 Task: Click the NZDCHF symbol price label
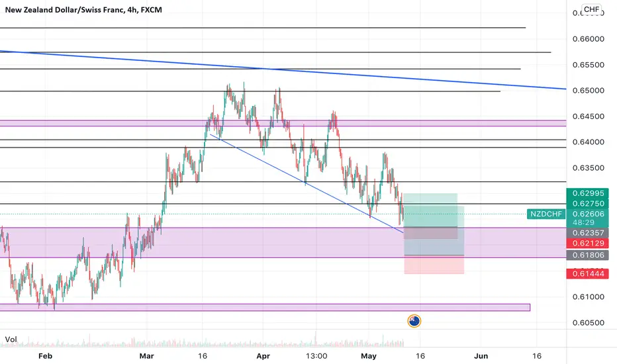(546, 214)
